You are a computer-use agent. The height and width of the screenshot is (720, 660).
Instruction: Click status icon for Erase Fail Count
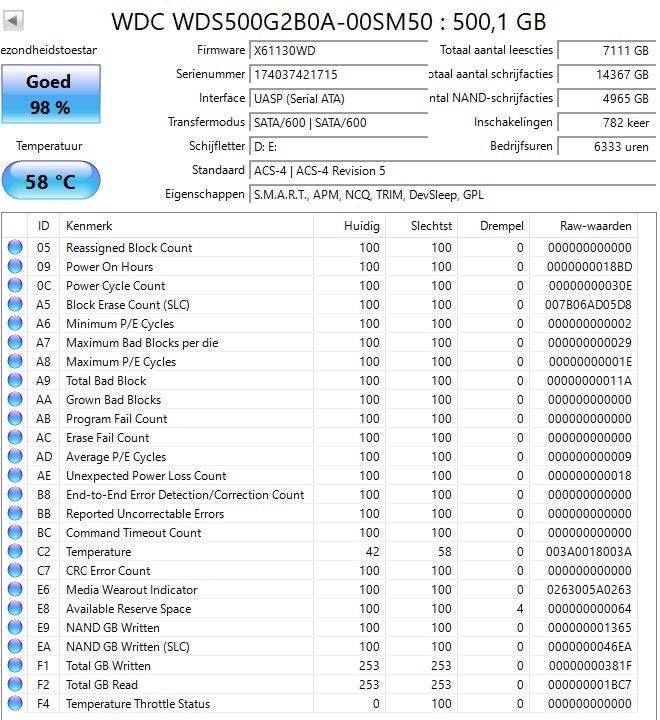click(x=15, y=438)
